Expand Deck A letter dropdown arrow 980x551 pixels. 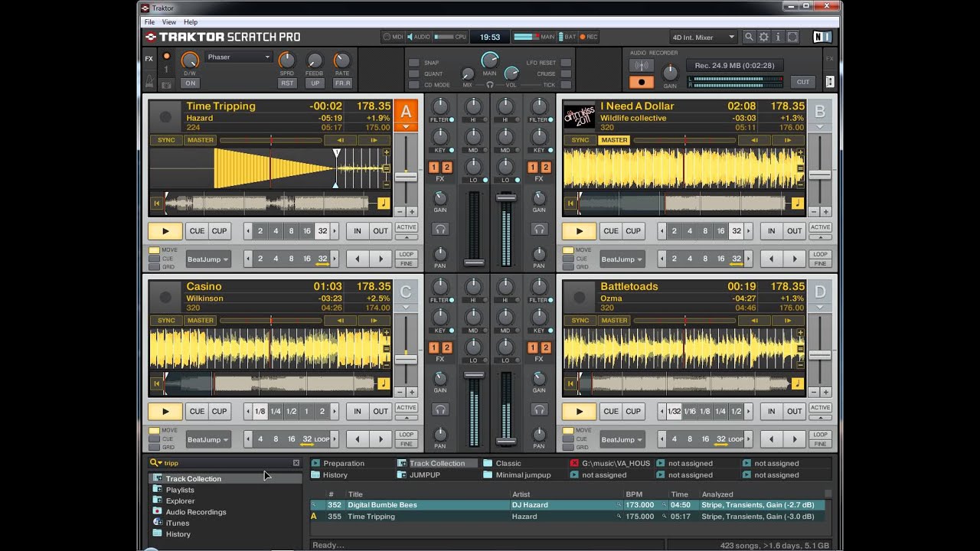click(407, 127)
